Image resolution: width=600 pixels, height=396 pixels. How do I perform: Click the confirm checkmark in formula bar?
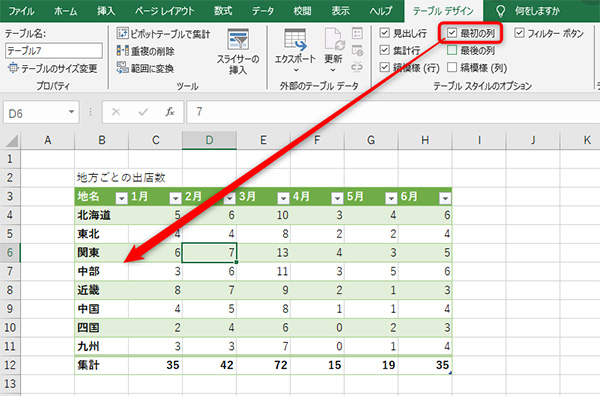click(x=143, y=112)
